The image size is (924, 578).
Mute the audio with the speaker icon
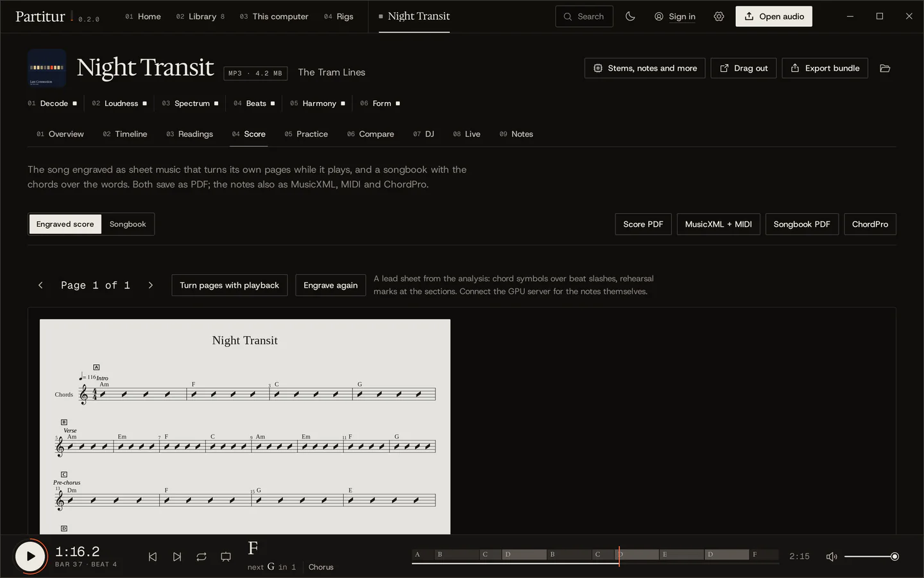pyautogui.click(x=832, y=557)
